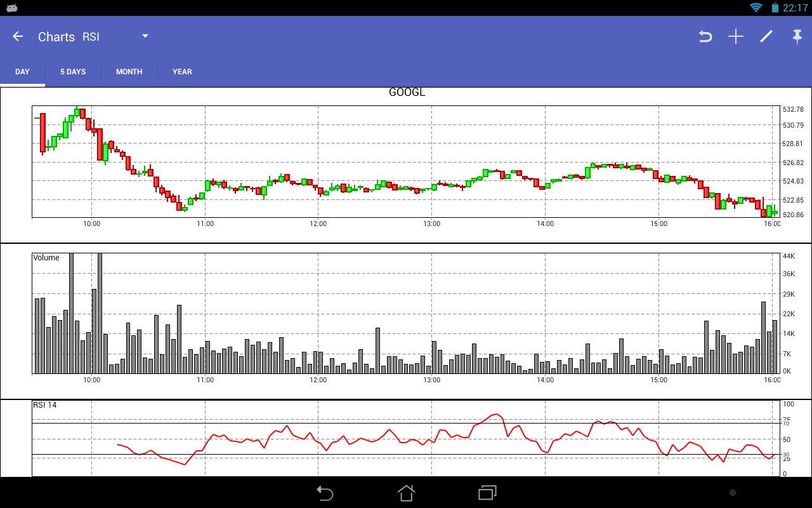
Task: Tap the 13:00 label under the price chart
Action: 432,224
